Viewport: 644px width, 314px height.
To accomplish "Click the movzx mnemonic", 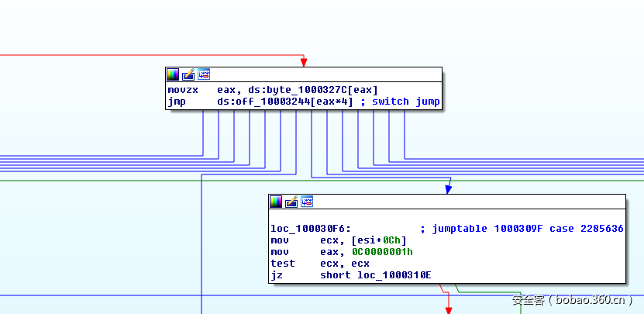I will tap(183, 90).
